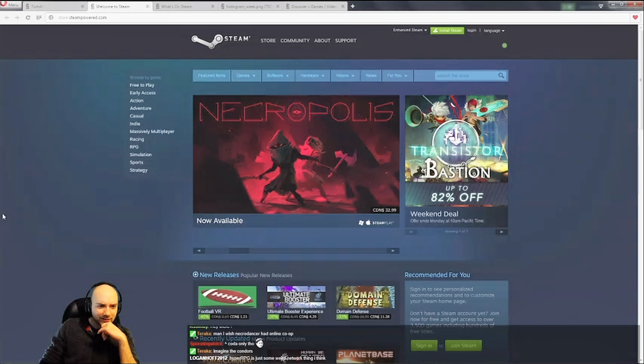Viewport: 644px width, 364px height.
Task: Open the Racing genre link
Action: click(x=137, y=140)
